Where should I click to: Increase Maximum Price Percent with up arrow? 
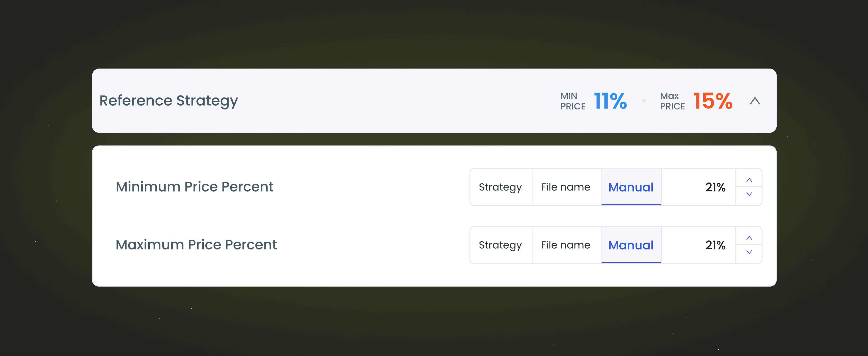[749, 238]
